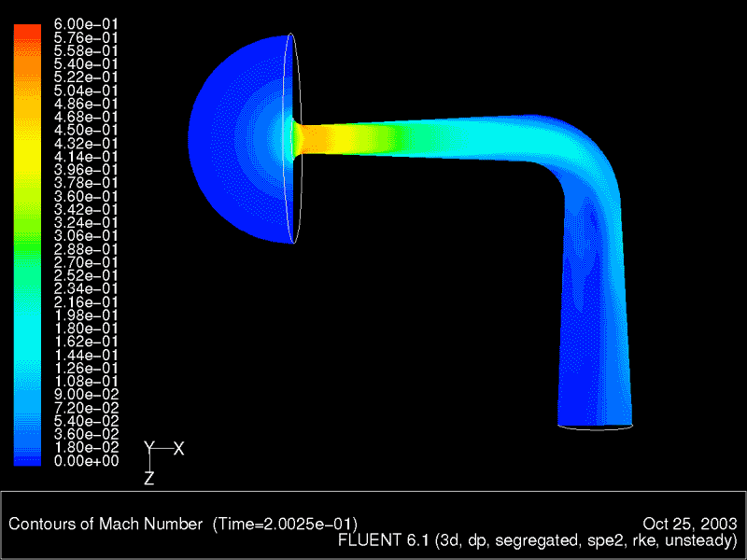This screenshot has width=747, height=560.
Task: Click the Z axis label of the triad
Action: (149, 478)
